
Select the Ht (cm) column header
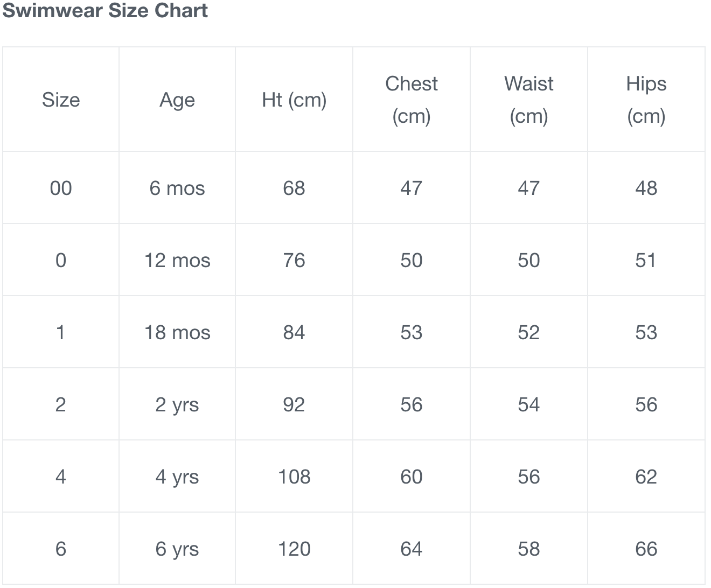click(294, 100)
